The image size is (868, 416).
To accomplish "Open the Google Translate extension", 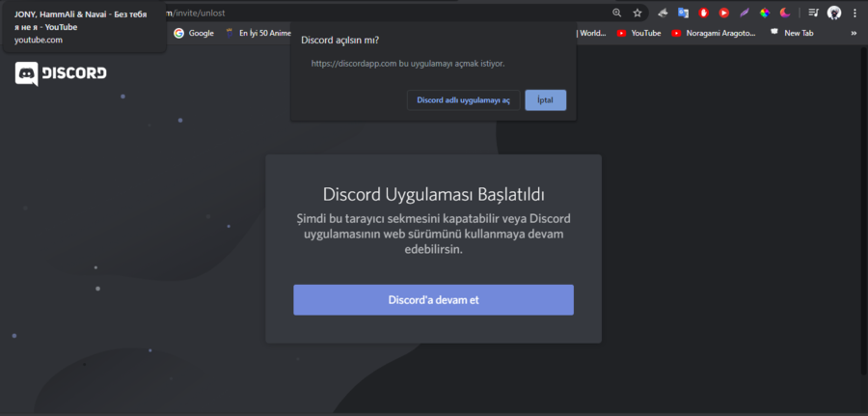I will (683, 13).
